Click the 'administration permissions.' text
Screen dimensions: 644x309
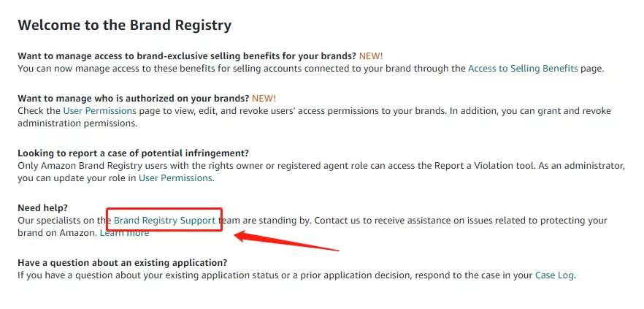coord(77,123)
